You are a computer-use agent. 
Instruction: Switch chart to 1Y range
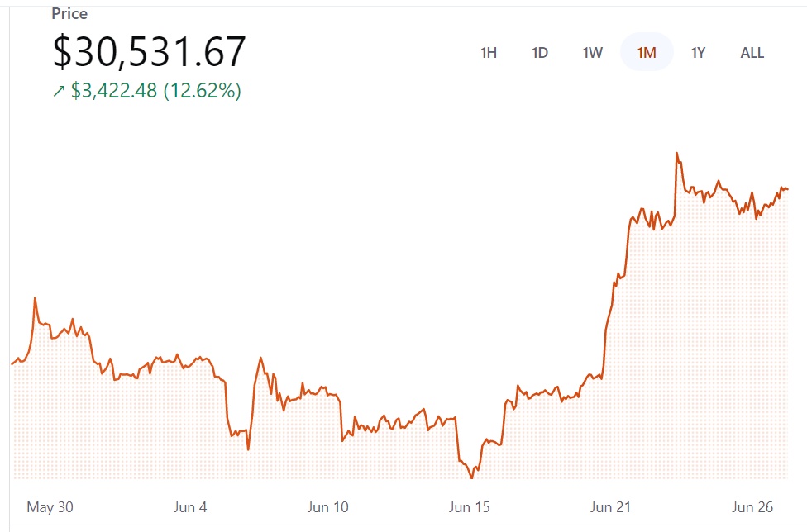(699, 53)
